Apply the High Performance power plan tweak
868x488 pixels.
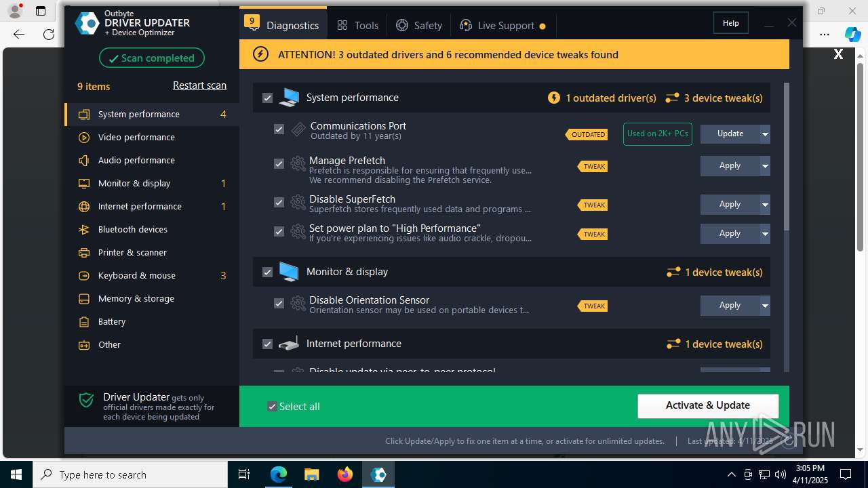pos(730,233)
